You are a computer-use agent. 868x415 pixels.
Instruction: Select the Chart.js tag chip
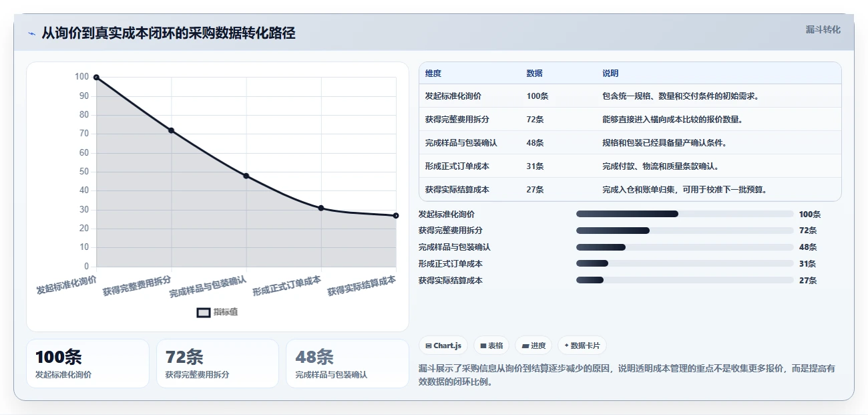(x=443, y=345)
